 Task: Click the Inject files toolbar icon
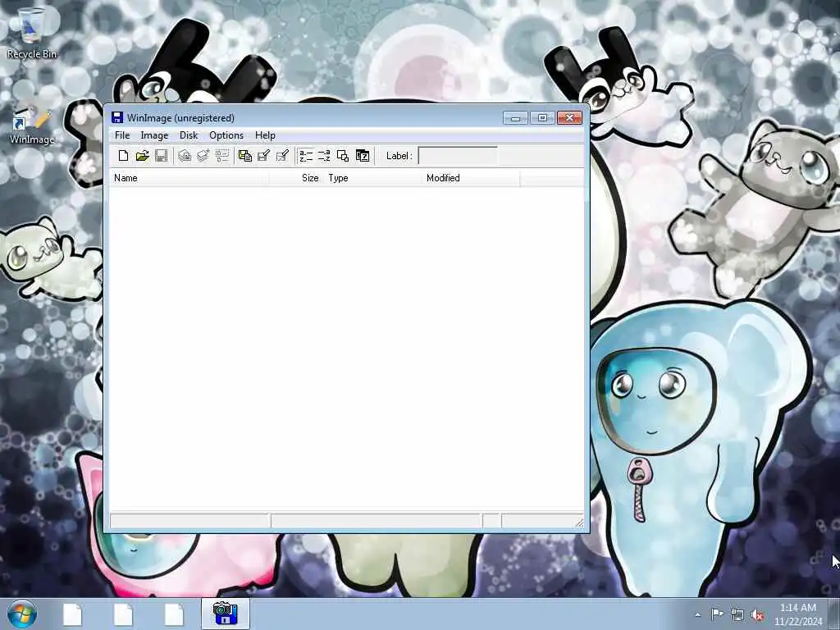pyautogui.click(x=203, y=156)
